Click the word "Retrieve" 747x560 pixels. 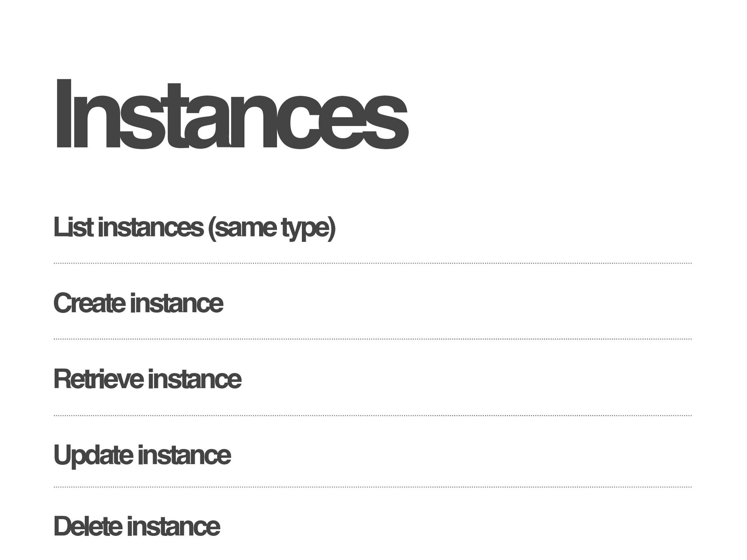98,379
